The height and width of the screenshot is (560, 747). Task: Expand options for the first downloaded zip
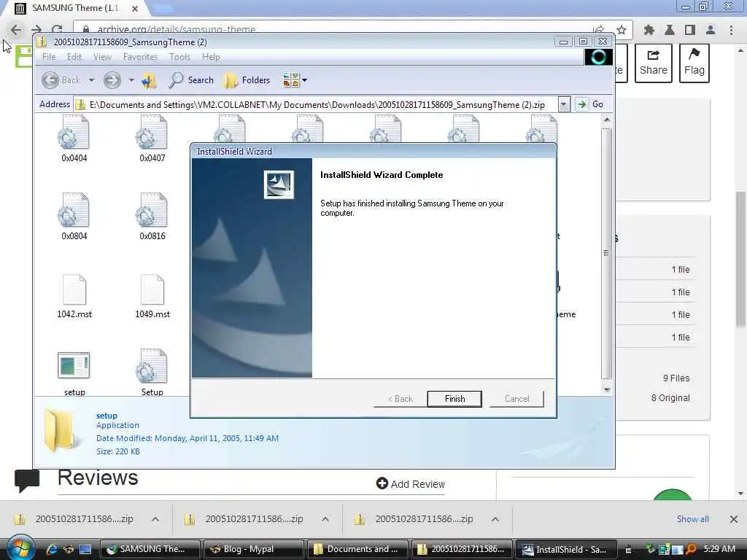tap(155, 519)
